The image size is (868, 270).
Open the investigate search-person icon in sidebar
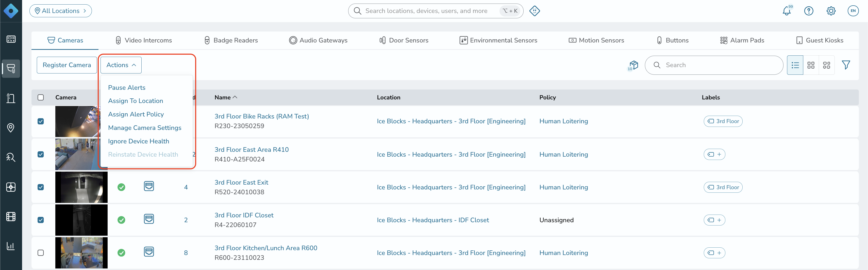point(11,157)
